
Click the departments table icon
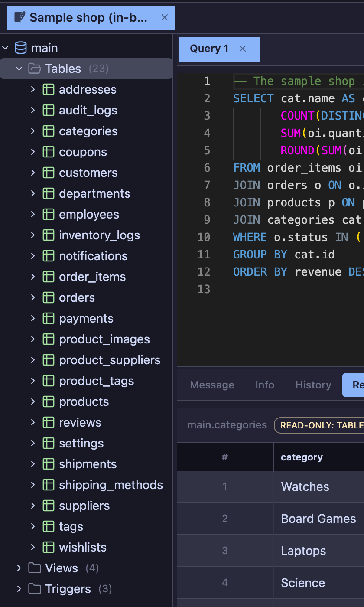[x=48, y=193]
